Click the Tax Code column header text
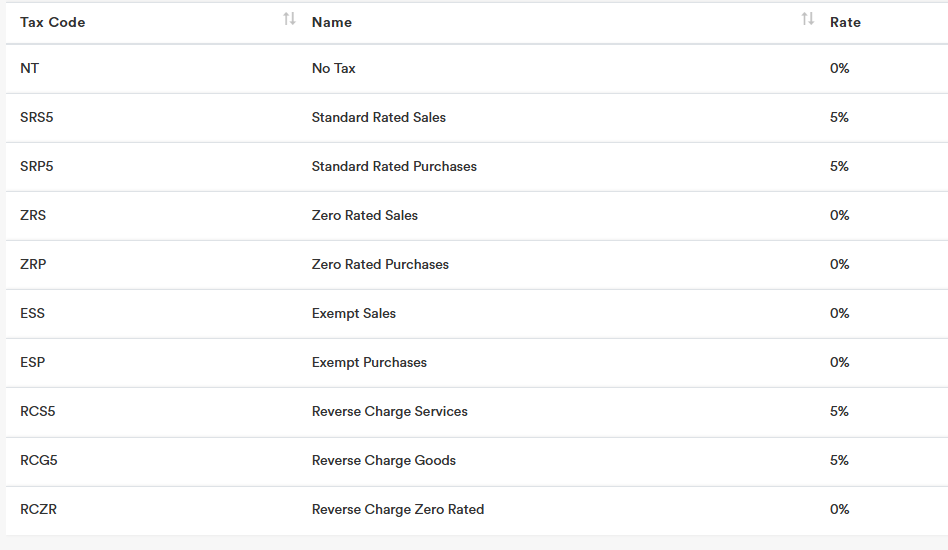 pyautogui.click(x=53, y=22)
